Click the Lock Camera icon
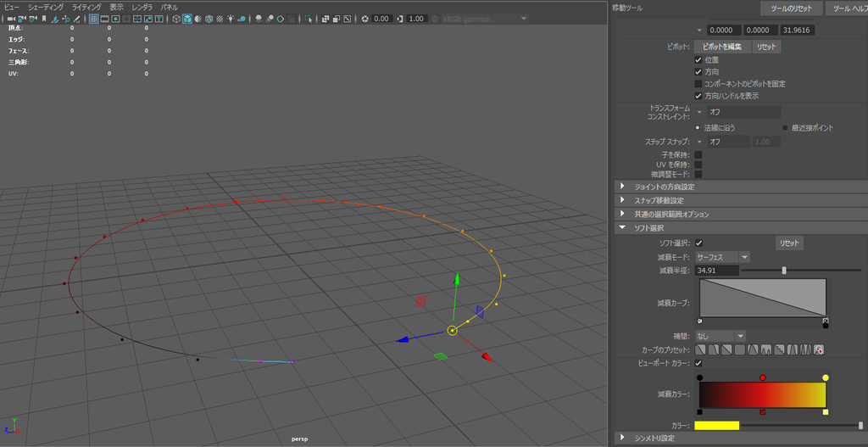The image size is (868, 447). pos(22,19)
